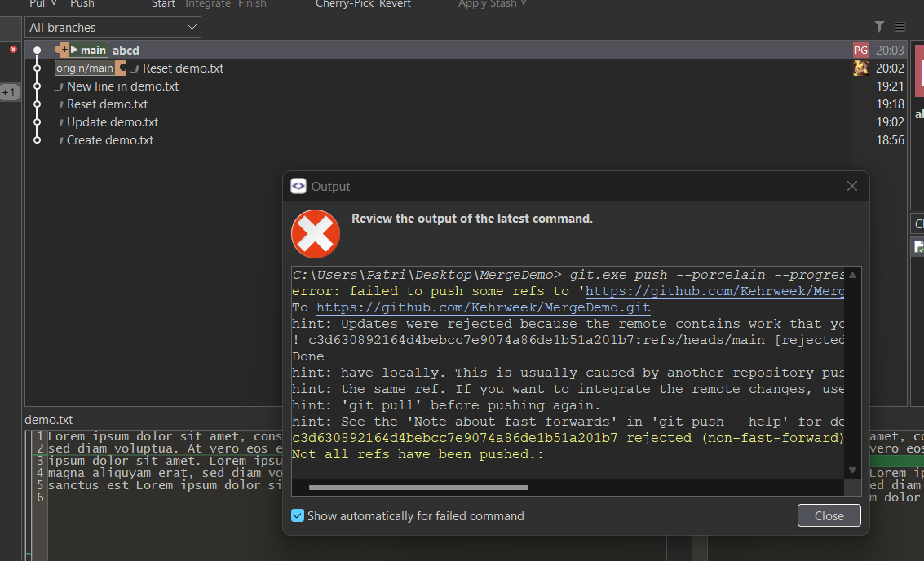924x561 pixels.
Task: Click the PG author avatar on abcd commit
Action: pos(860,51)
